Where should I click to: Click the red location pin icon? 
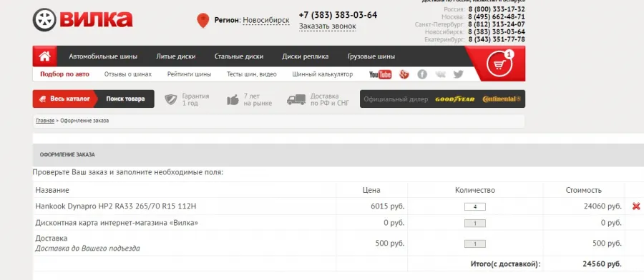(203, 20)
